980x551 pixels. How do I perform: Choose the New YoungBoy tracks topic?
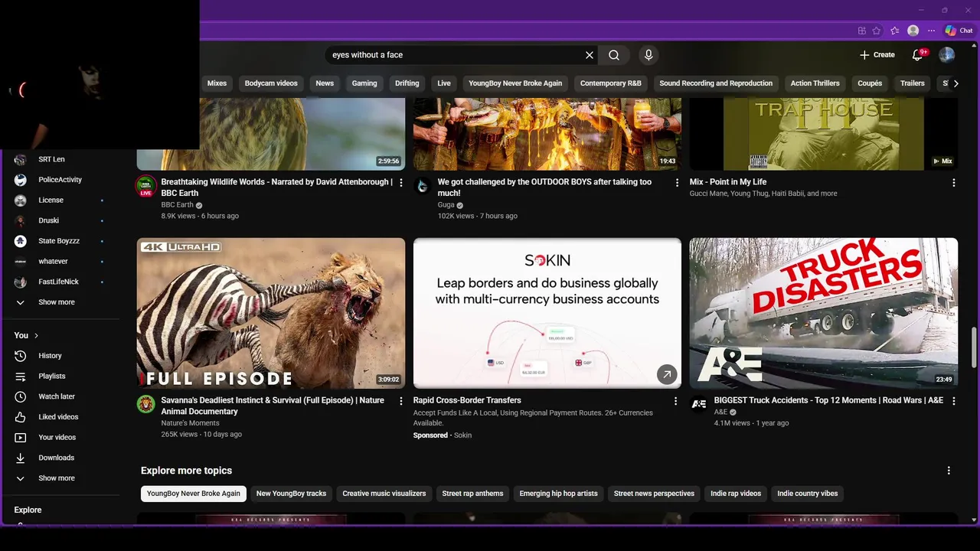coord(291,494)
